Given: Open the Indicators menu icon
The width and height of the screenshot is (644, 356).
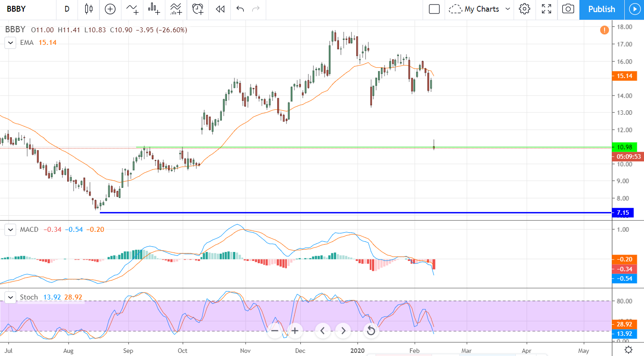Looking at the screenshot, I should pos(132,9).
